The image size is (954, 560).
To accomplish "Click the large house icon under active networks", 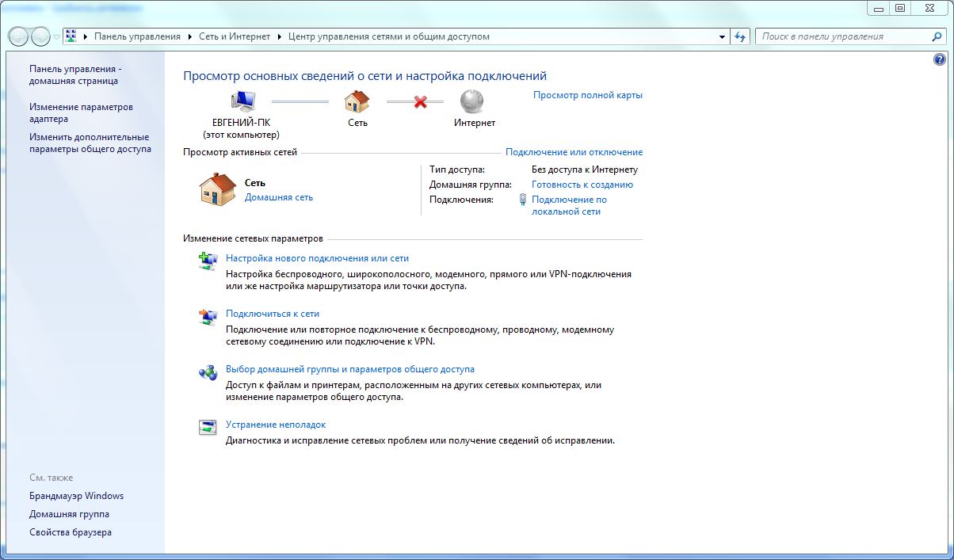I will [x=217, y=190].
